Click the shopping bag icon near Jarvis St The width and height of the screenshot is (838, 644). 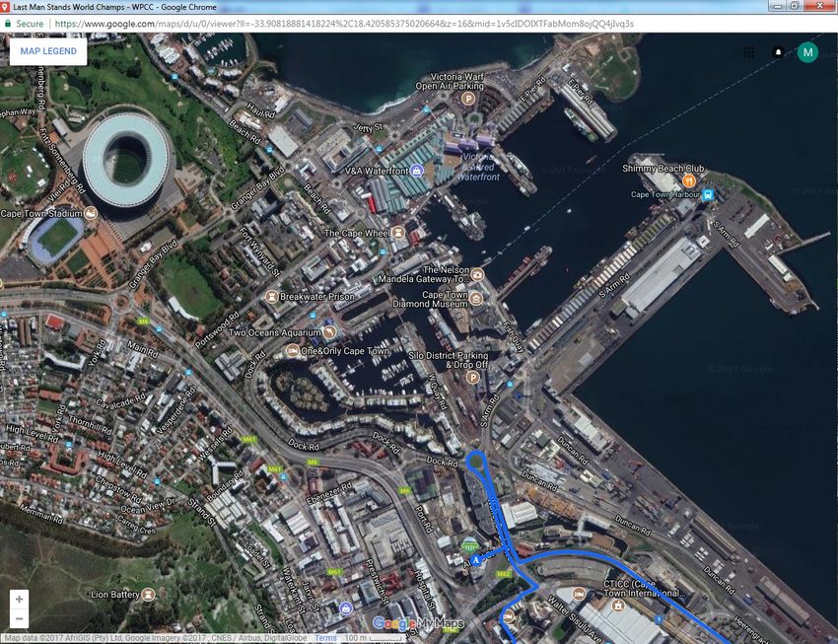[x=346, y=608]
